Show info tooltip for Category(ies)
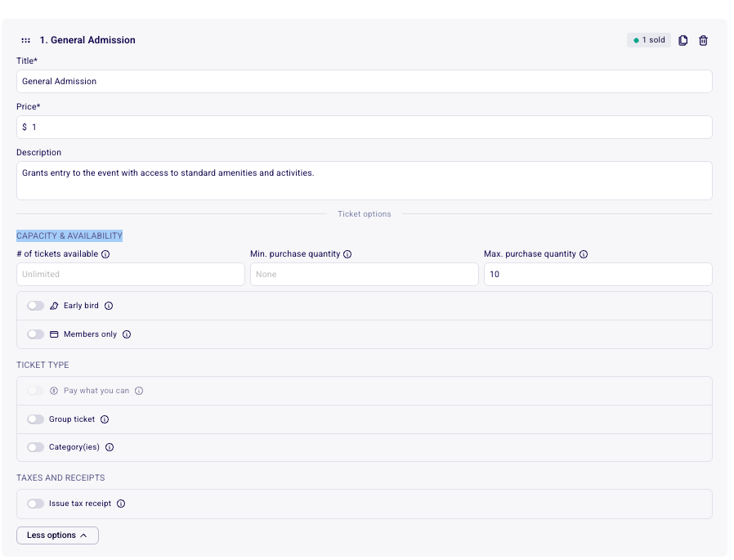Screen dimensions: 734x560 (110, 447)
